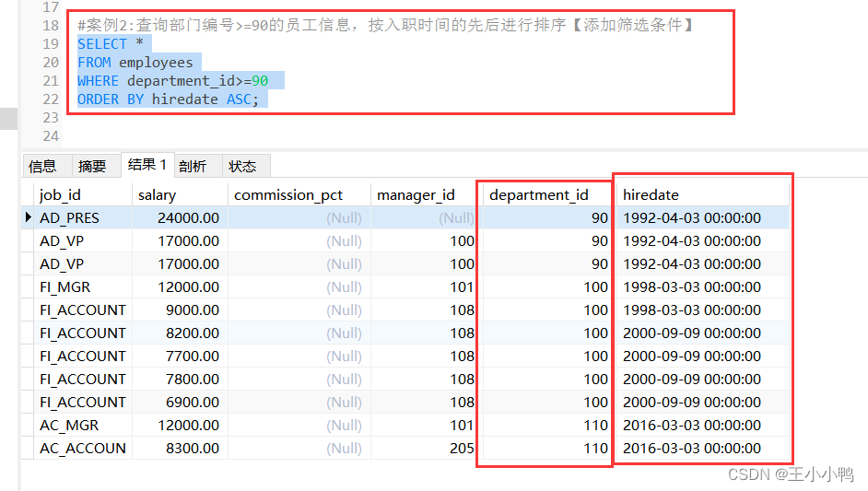Select hiredate in the AC_ACCOUN row

coord(703,449)
